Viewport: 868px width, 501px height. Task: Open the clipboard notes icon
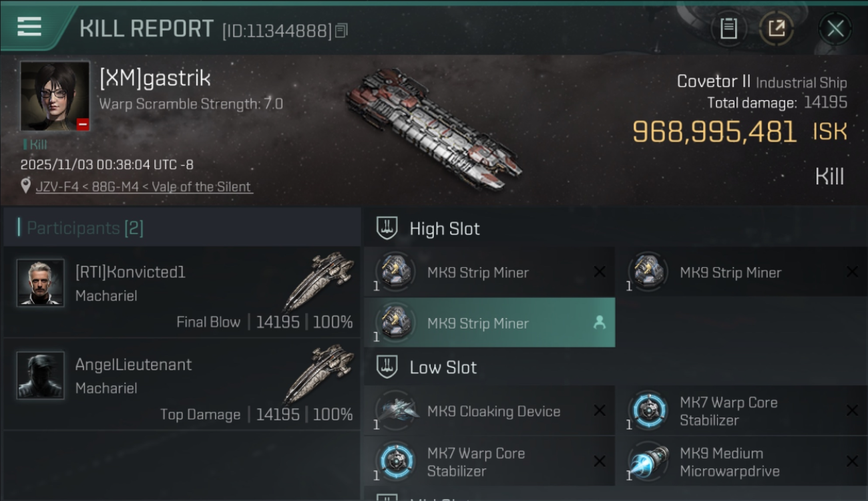pyautogui.click(x=728, y=28)
